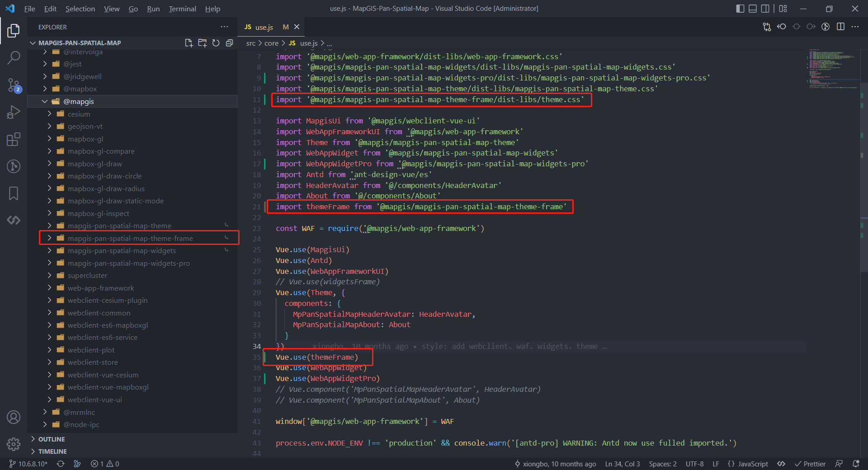Click the git branch 10.6.8.10* status item

[28, 464]
